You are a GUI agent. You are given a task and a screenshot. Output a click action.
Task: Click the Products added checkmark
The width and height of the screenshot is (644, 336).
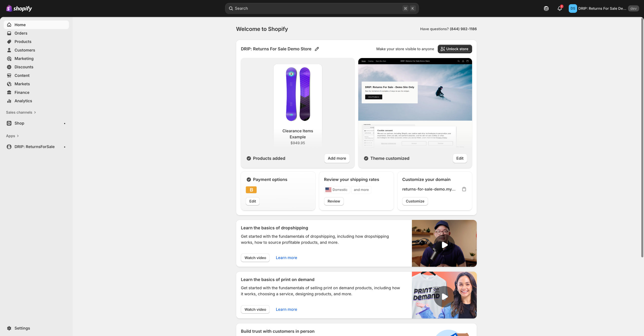click(249, 158)
